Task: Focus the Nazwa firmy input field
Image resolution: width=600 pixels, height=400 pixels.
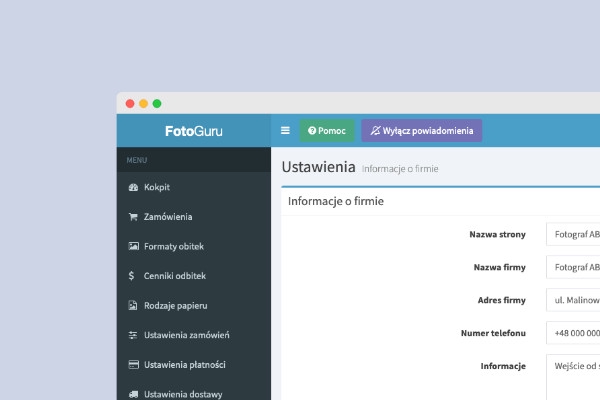Action: click(573, 267)
